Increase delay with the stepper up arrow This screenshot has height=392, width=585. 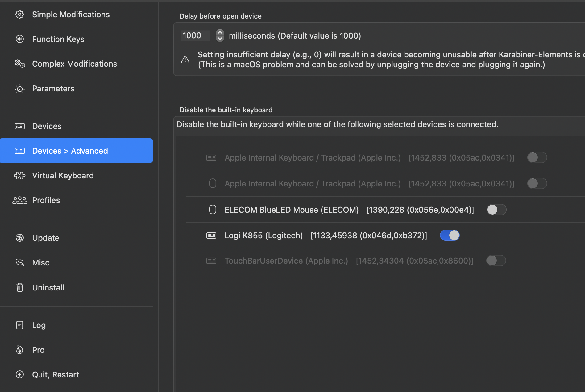pos(220,33)
